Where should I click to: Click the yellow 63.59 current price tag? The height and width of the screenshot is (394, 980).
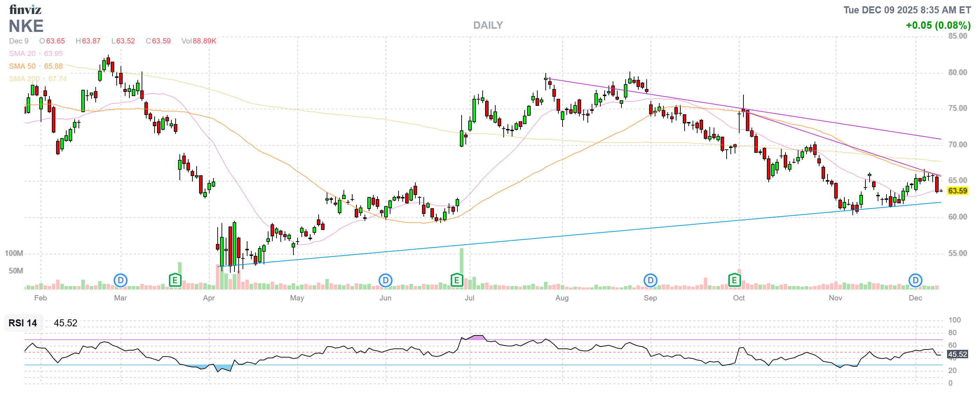(957, 191)
